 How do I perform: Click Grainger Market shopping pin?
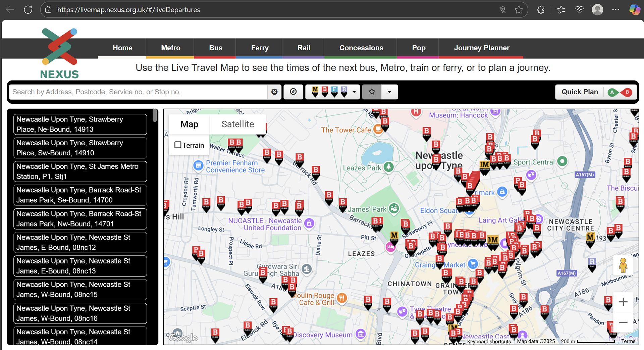tap(473, 264)
